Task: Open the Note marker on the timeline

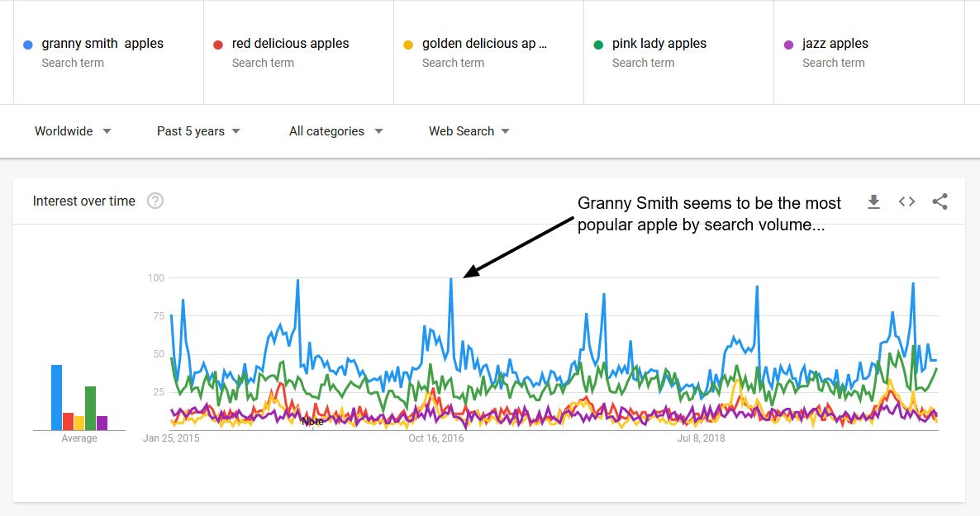Action: [x=313, y=421]
